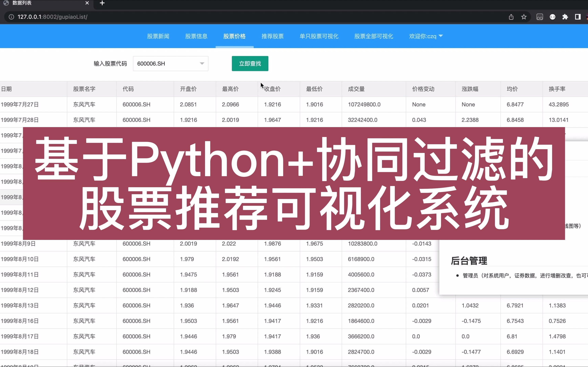Bookmark this page with the star icon
Viewport: 588px width, 367px height.
click(x=524, y=17)
